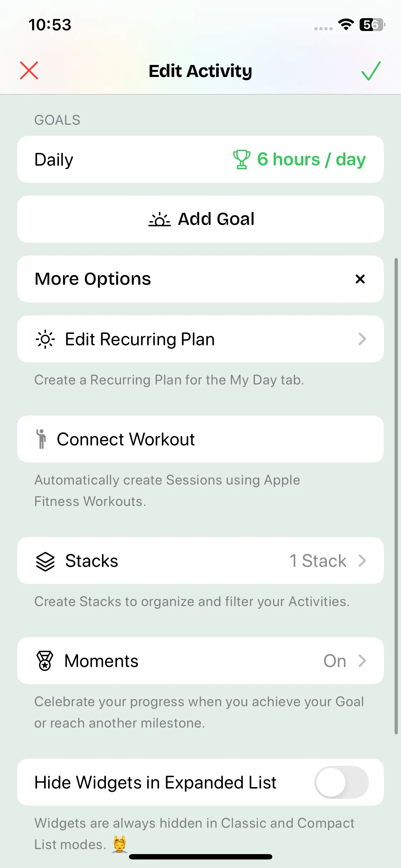Tap the Wi-Fi status icon
401x868 pixels.
pyautogui.click(x=346, y=25)
